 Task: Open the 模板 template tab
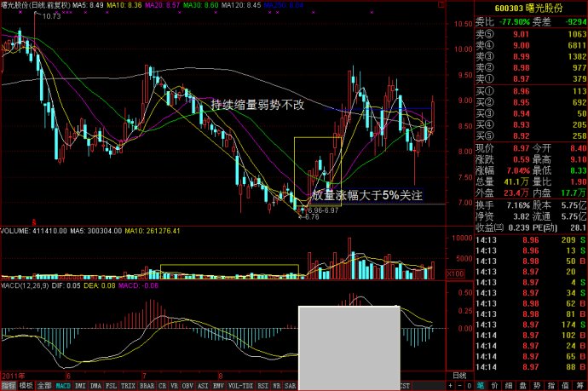pos(26,386)
